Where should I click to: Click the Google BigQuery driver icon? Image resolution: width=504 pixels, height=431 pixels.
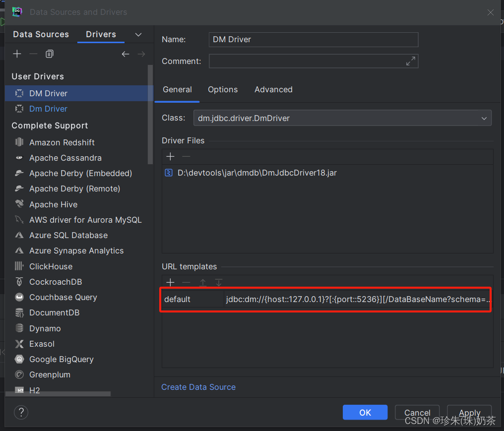19,359
